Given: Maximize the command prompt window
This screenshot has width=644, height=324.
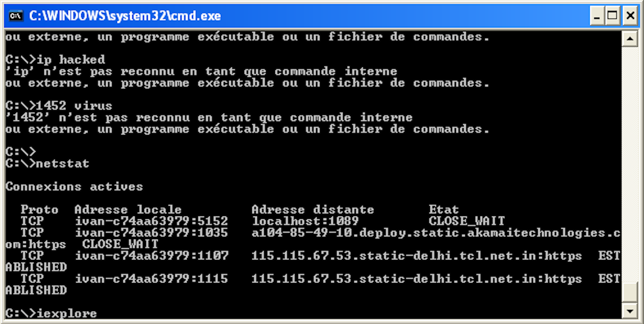Looking at the screenshot, I should (613, 16).
